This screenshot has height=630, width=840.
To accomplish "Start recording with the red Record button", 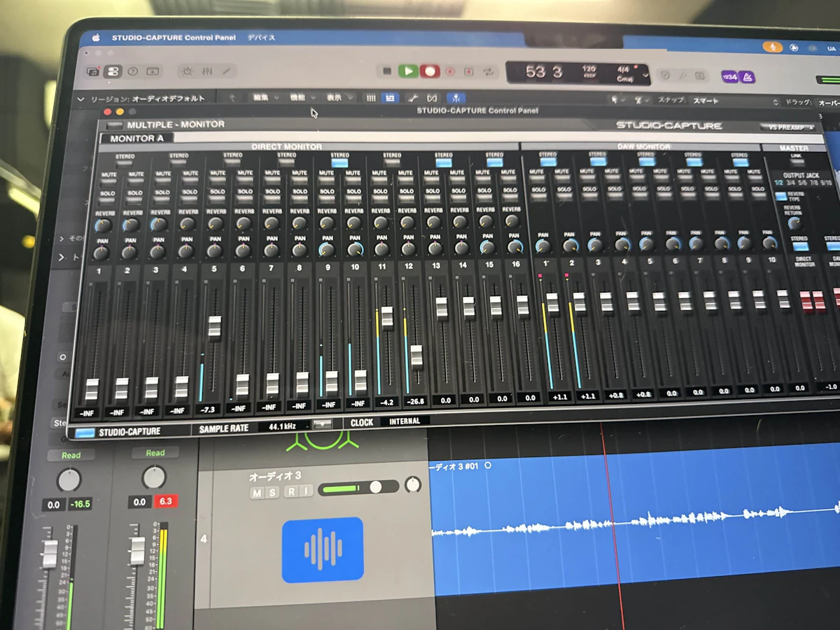I will pyautogui.click(x=430, y=71).
